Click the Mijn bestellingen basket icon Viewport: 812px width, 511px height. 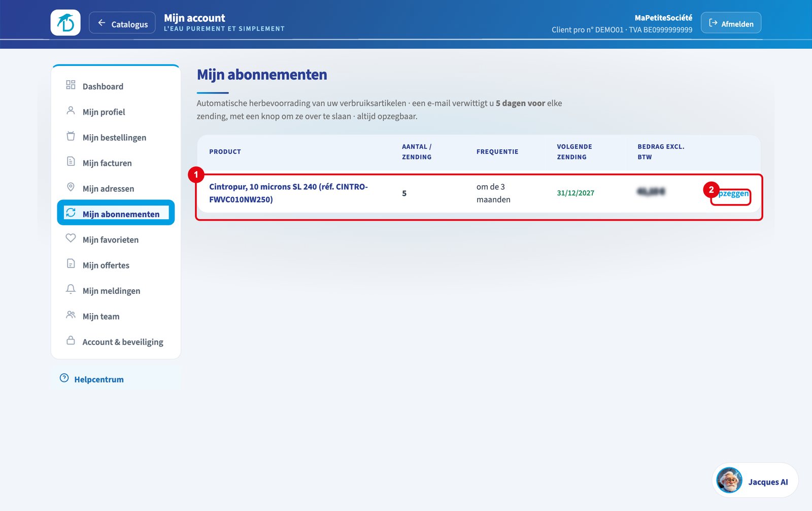(x=71, y=136)
